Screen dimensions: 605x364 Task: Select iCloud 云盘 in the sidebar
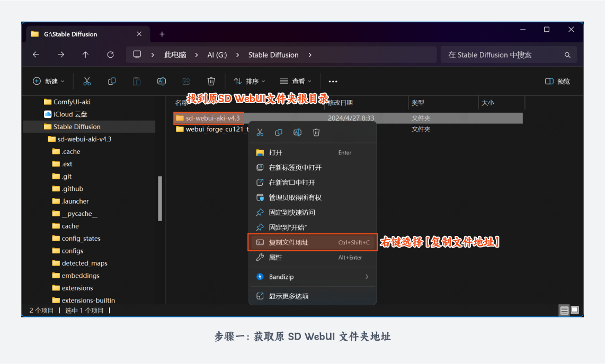coord(66,114)
